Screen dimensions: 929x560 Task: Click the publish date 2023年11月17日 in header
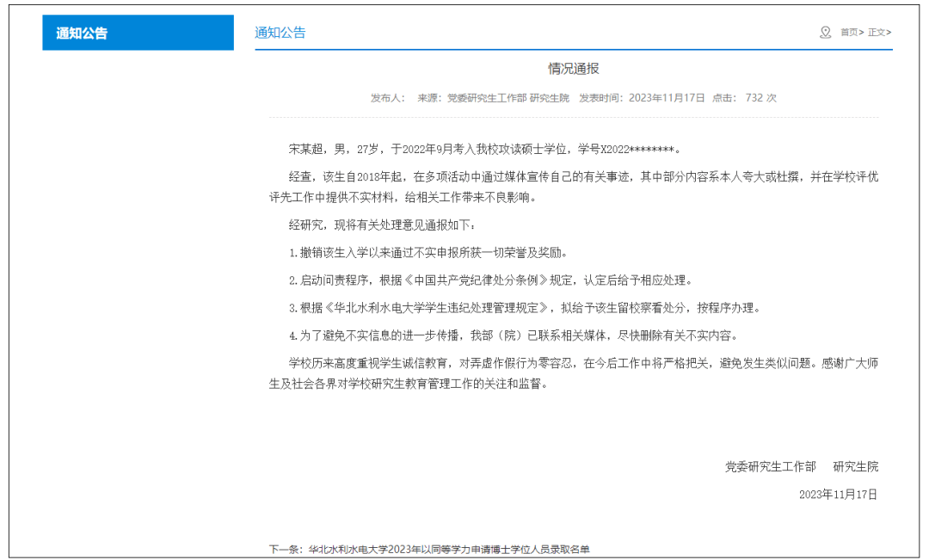pyautogui.click(x=667, y=98)
